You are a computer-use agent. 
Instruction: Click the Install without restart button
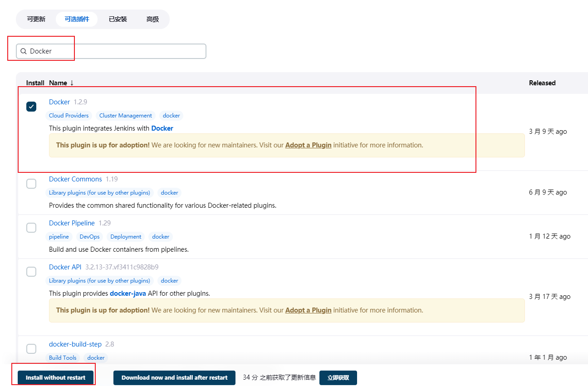55,378
